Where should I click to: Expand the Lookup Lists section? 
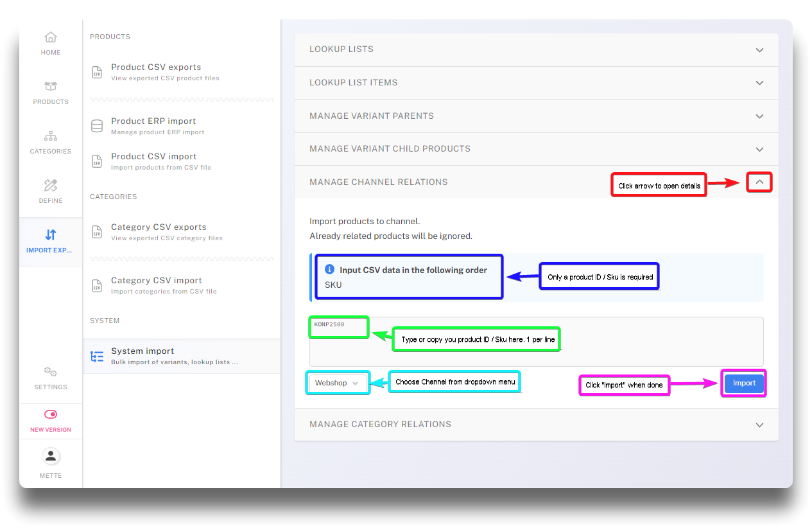click(x=759, y=50)
